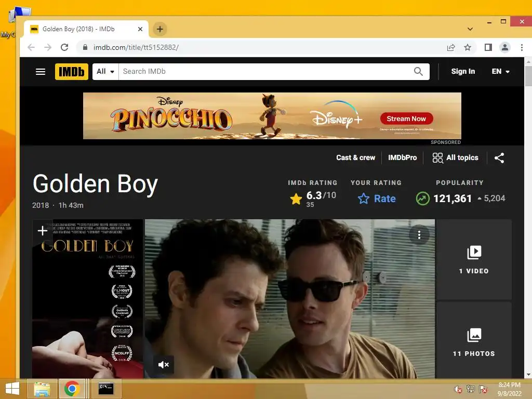Select the Golden Boy (2018) tab
532x399 pixels.
[86, 29]
